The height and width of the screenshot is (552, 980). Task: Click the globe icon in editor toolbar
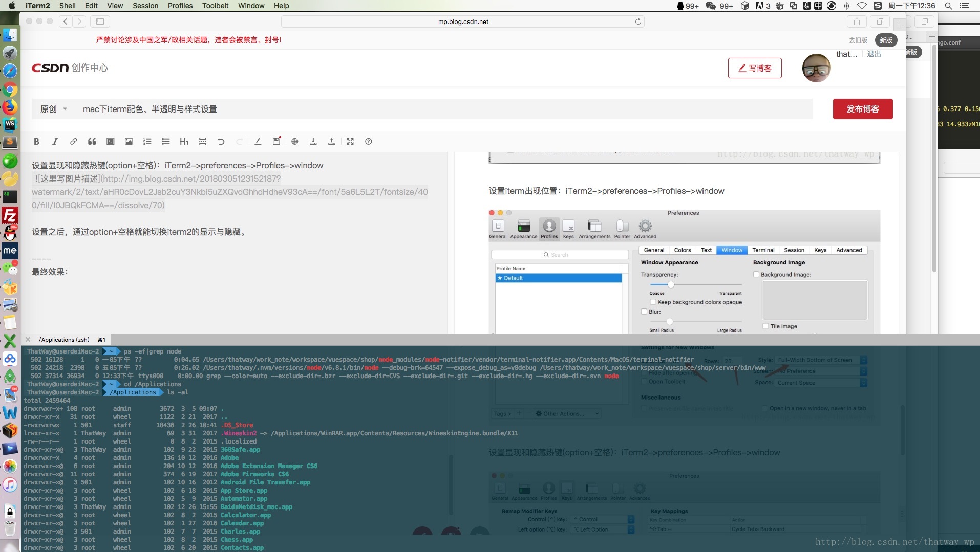(294, 142)
